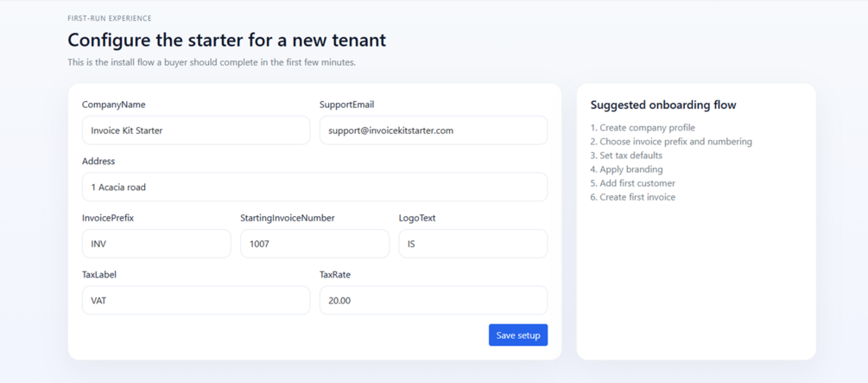868x383 pixels.
Task: Click the 'Suggested onboarding flow' heading
Action: click(663, 105)
